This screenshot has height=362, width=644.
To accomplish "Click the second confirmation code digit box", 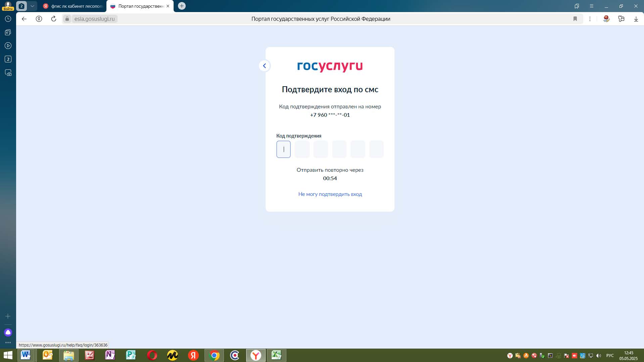I will tap(302, 149).
